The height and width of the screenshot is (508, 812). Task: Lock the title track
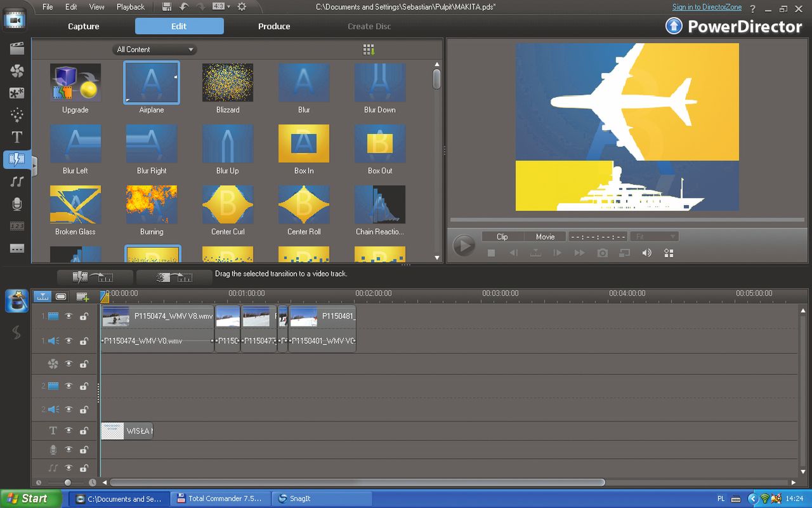[83, 431]
